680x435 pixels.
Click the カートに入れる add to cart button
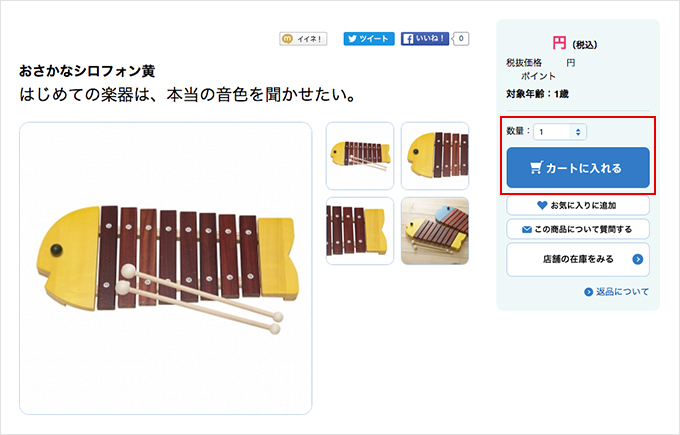coord(578,168)
